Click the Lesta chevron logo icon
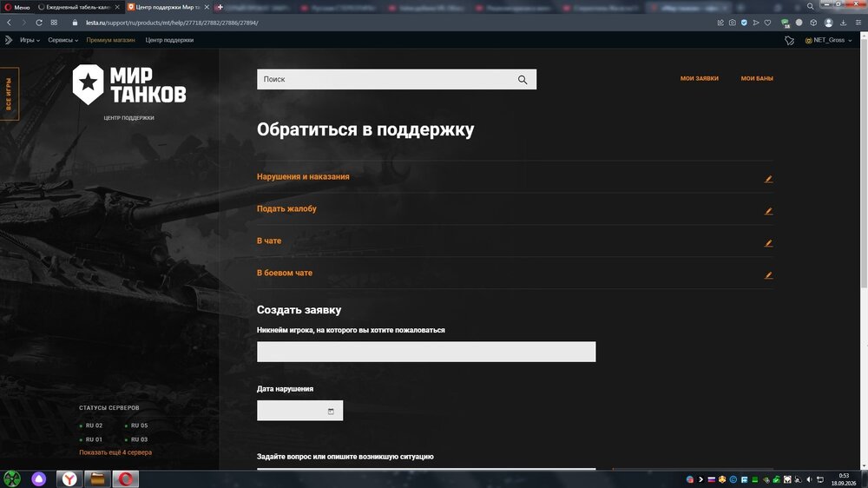Image resolution: width=868 pixels, height=488 pixels. [x=9, y=40]
